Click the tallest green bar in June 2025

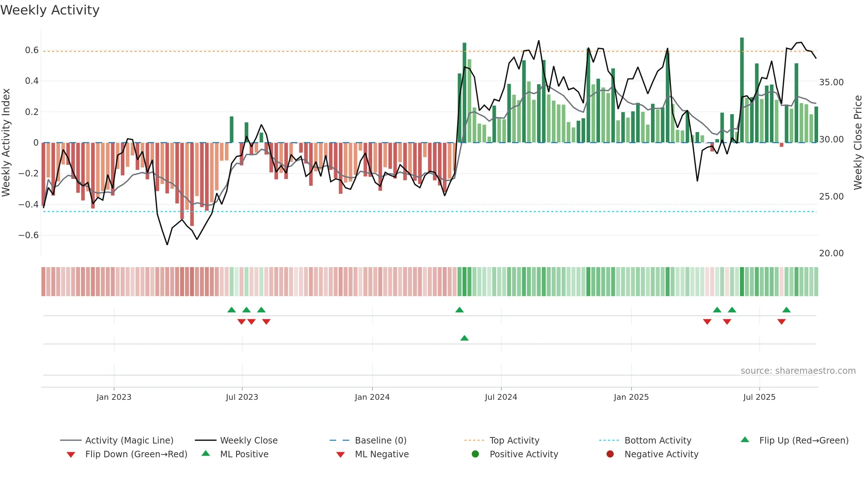pos(742,90)
